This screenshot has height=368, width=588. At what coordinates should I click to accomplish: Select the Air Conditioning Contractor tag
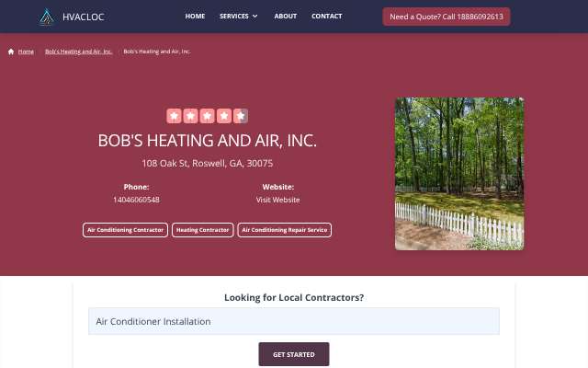pyautogui.click(x=125, y=230)
